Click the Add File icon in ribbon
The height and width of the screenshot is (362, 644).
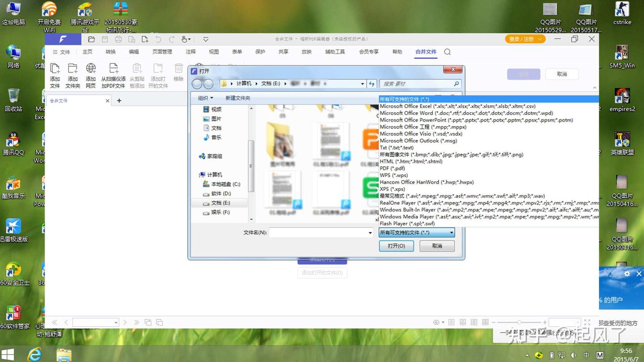[x=55, y=68]
